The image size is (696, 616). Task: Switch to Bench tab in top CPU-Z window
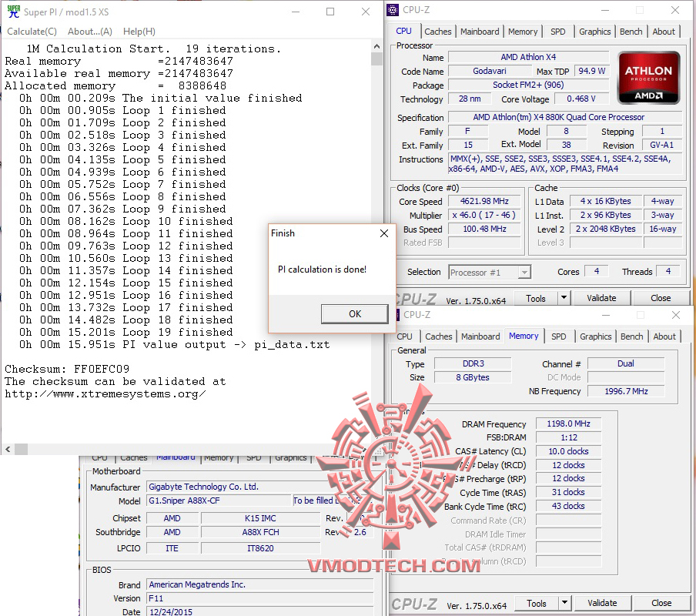click(x=631, y=32)
